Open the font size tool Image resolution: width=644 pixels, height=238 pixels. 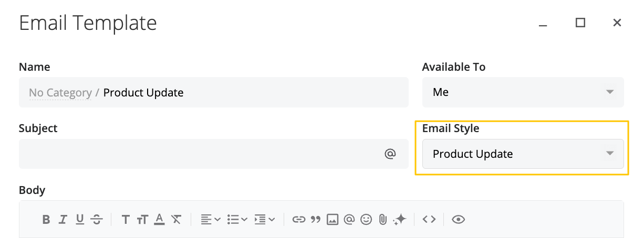(142, 220)
